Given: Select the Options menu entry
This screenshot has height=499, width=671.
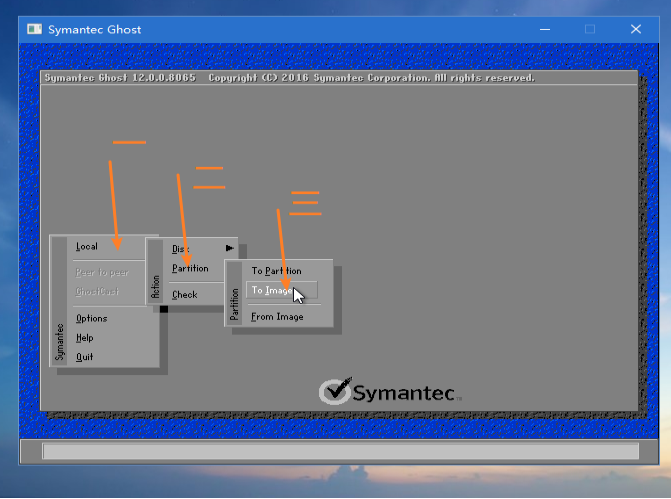Looking at the screenshot, I should click(x=92, y=318).
